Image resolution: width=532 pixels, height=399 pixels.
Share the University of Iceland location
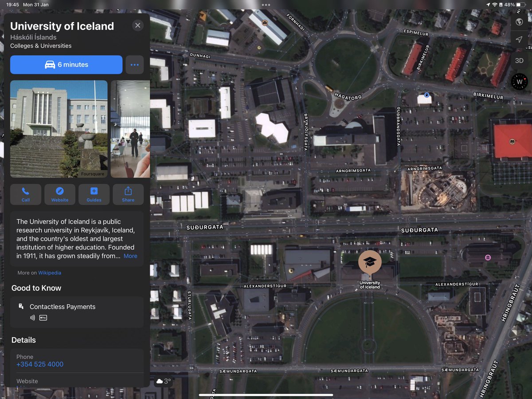coord(128,194)
